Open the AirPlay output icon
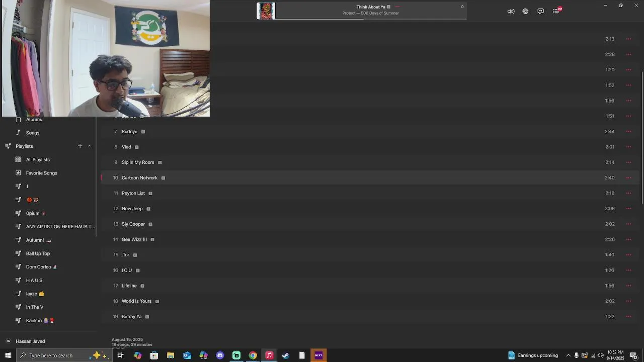 point(525,11)
